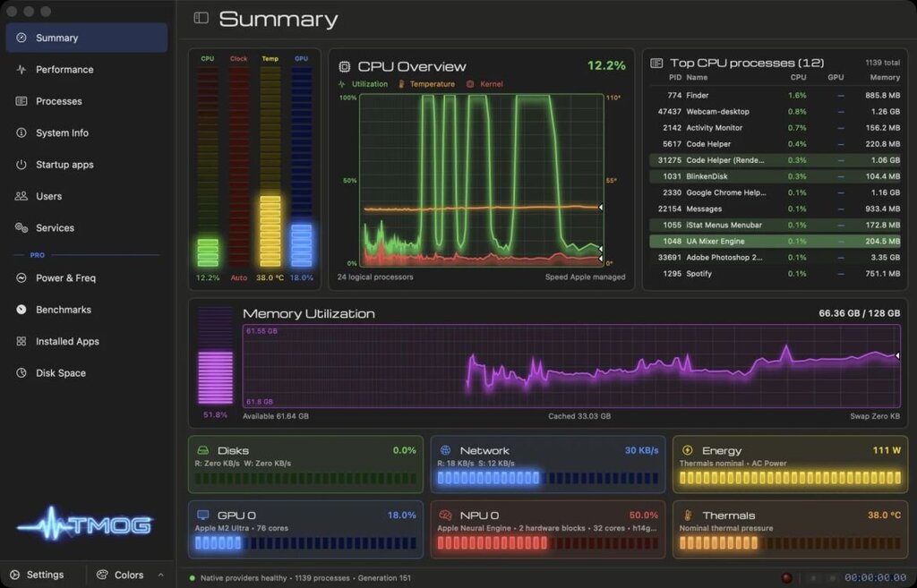Click the Services gears icon
The width and height of the screenshot is (917, 588).
(x=21, y=227)
